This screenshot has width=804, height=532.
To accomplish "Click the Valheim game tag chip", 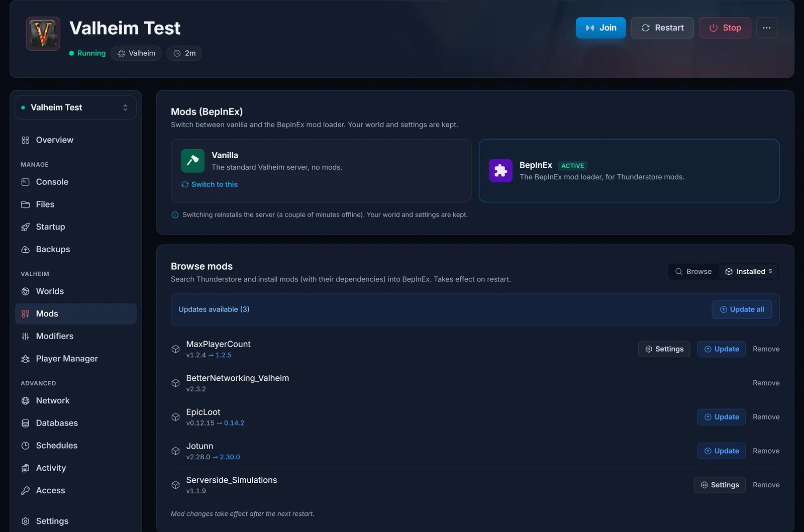I will coord(136,53).
